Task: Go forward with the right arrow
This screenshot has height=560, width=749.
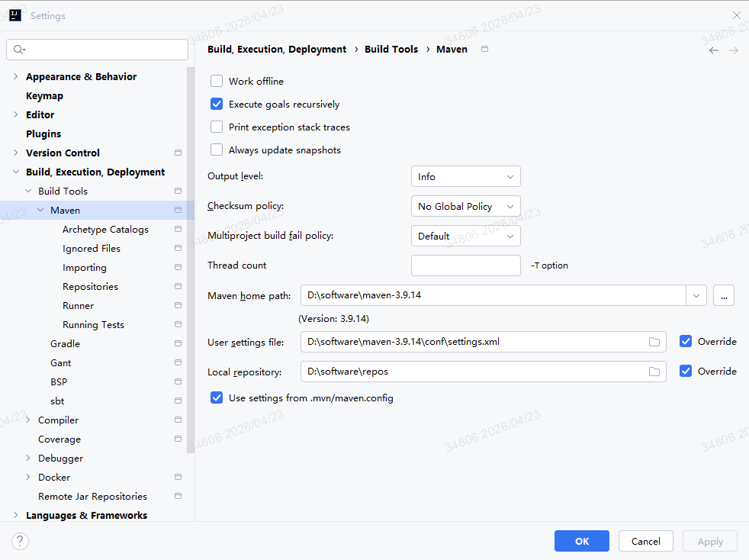Action: 734,50
